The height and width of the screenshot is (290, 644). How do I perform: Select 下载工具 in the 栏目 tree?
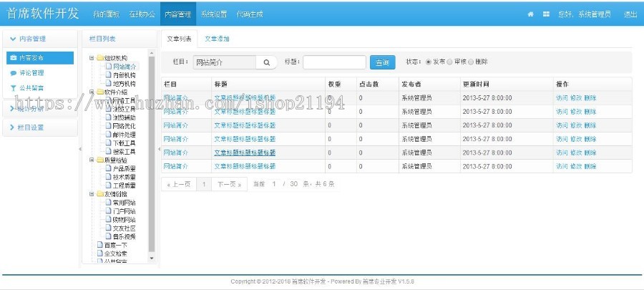click(x=124, y=143)
